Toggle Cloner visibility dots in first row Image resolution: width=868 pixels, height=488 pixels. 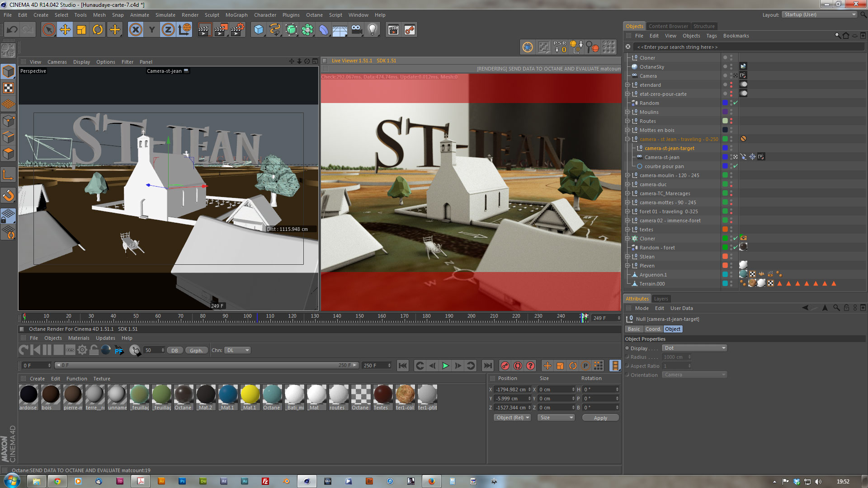[x=731, y=58]
